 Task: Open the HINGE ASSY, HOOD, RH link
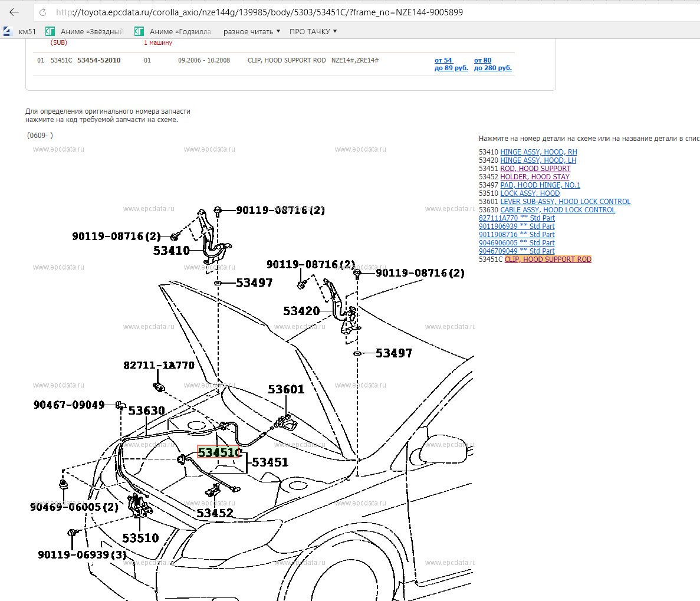tap(538, 152)
